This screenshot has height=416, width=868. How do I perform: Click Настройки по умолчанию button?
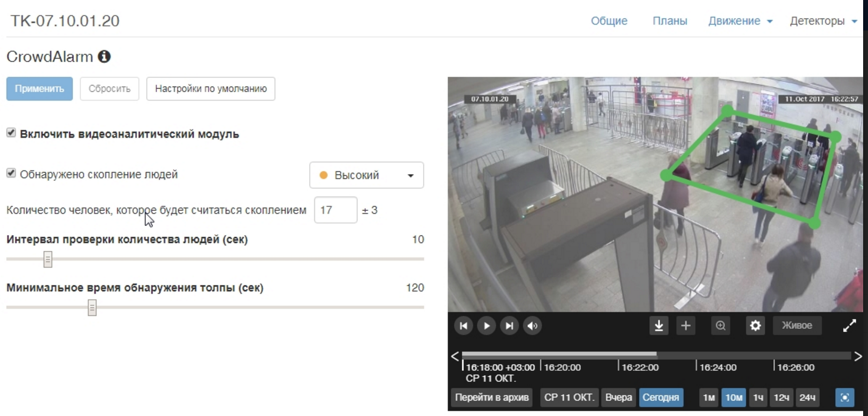[211, 88]
